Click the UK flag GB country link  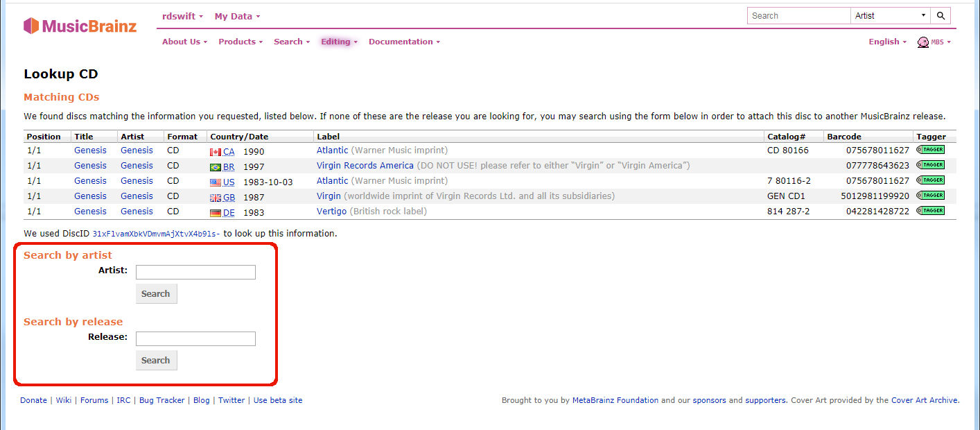[x=222, y=197]
